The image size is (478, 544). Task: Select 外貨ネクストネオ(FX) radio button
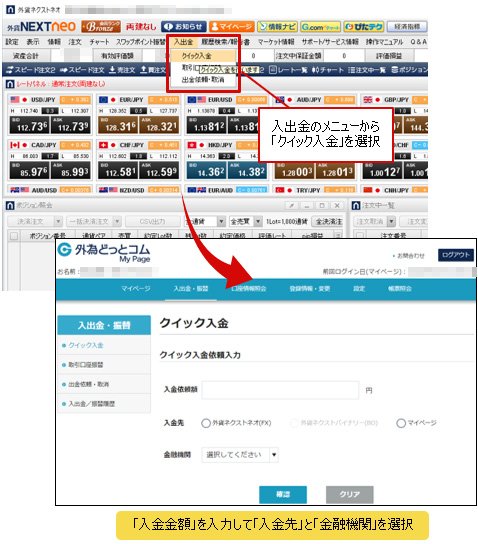coord(206,423)
